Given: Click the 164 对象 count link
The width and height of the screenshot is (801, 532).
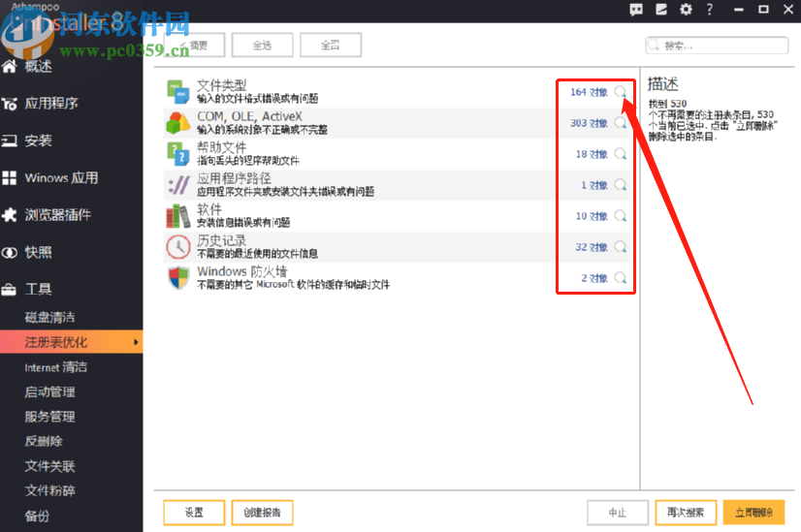Looking at the screenshot, I should coord(589,92).
